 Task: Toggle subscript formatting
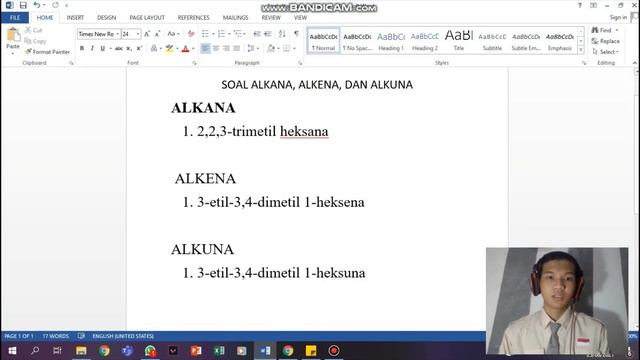(129, 49)
